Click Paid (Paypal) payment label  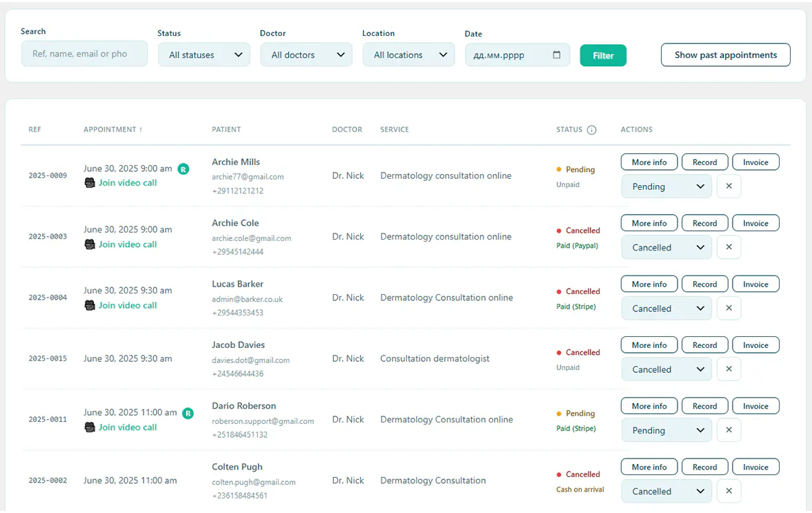577,246
